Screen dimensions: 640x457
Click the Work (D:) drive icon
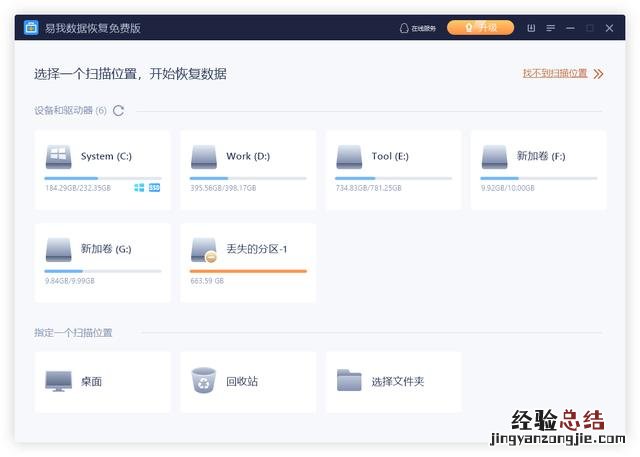click(x=204, y=157)
